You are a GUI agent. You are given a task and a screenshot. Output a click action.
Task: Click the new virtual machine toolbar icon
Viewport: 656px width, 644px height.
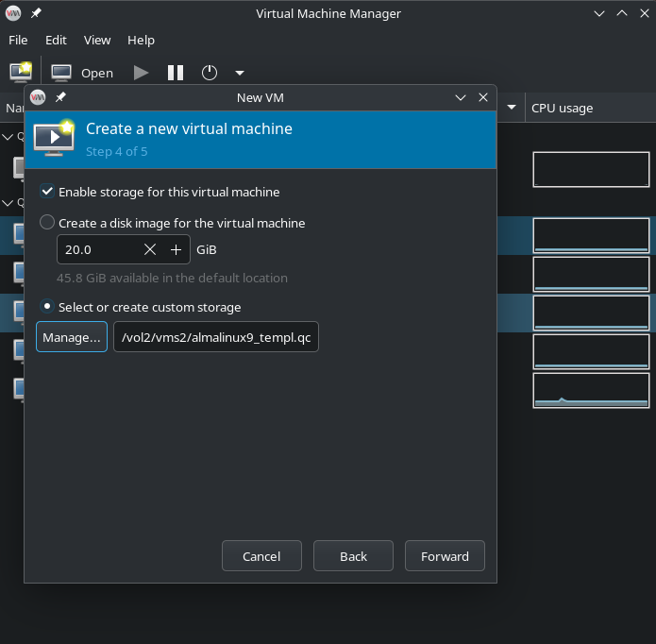point(21,72)
